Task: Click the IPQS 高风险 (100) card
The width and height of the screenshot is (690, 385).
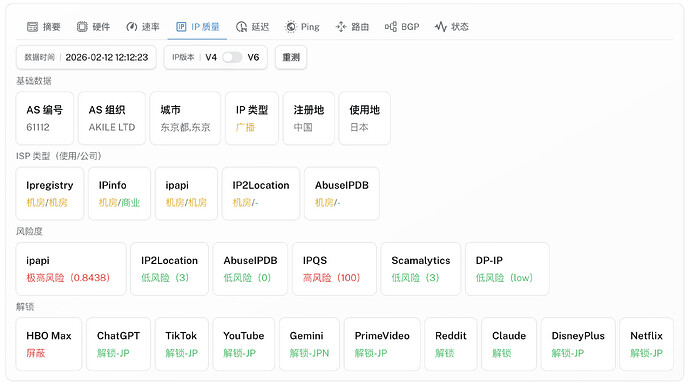Action: coord(334,269)
